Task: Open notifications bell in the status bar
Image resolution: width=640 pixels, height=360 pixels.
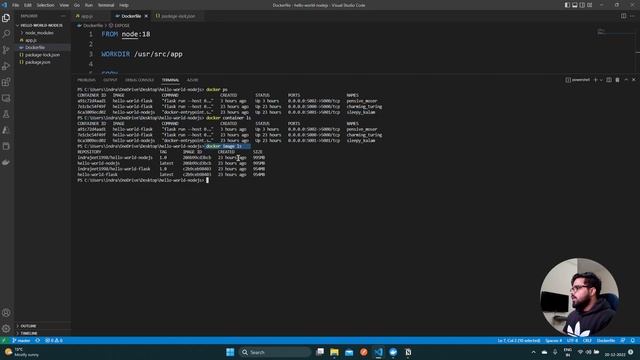Action: tap(633, 340)
